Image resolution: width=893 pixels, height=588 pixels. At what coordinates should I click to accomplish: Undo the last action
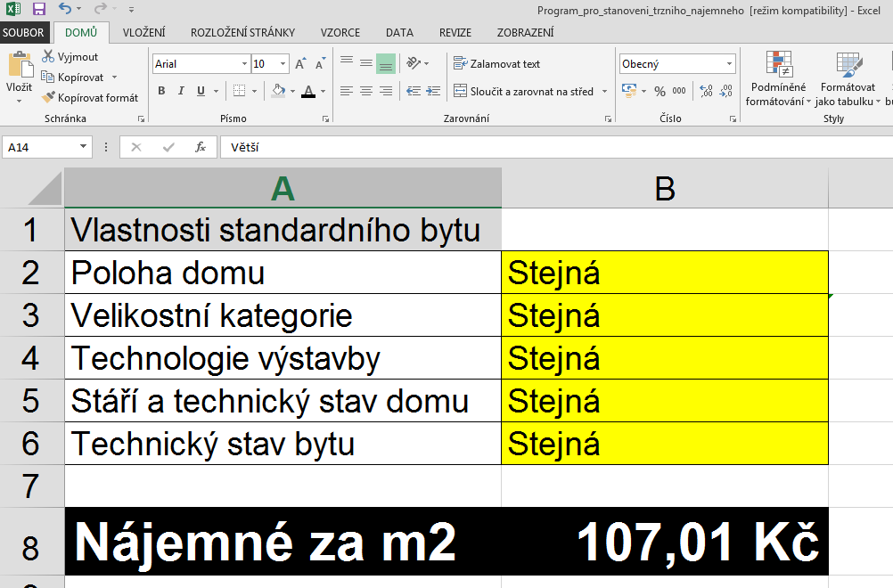65,9
